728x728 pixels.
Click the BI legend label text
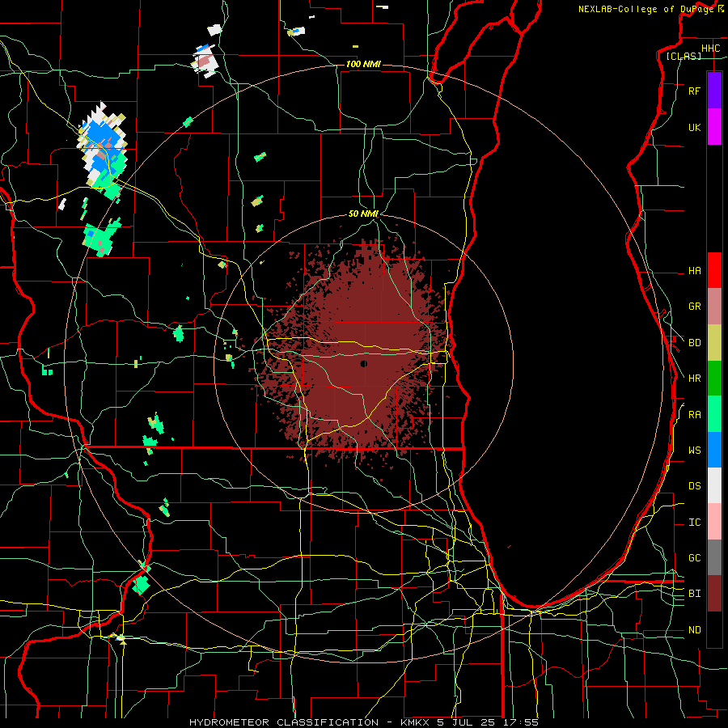695,594
